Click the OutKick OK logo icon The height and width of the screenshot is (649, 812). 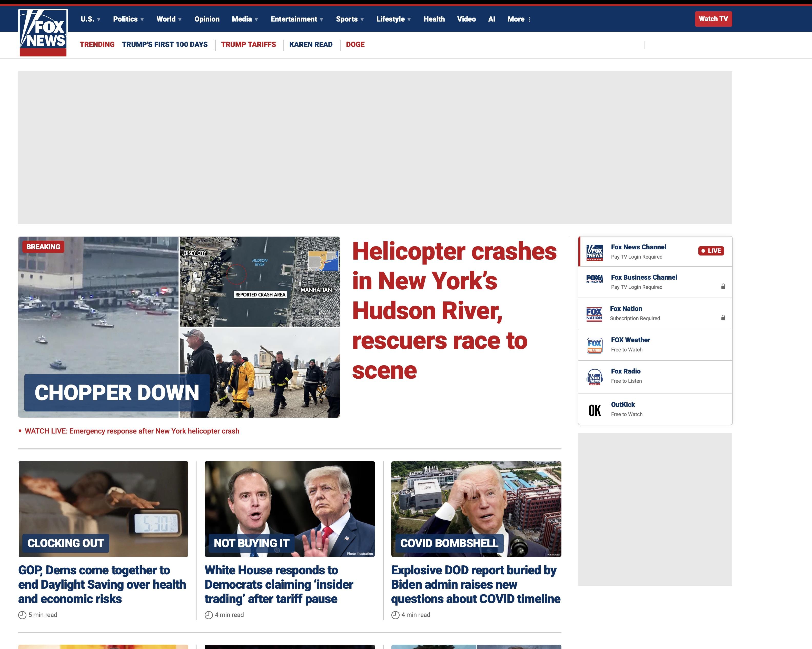(595, 410)
